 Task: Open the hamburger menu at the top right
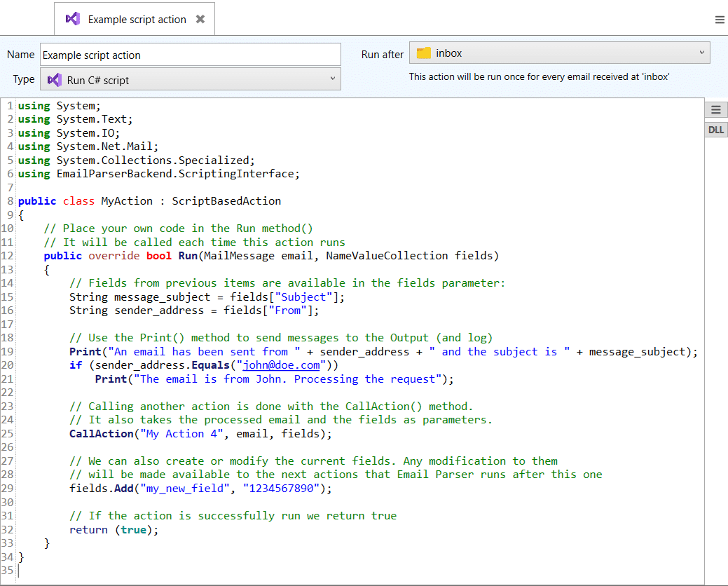coord(720,20)
